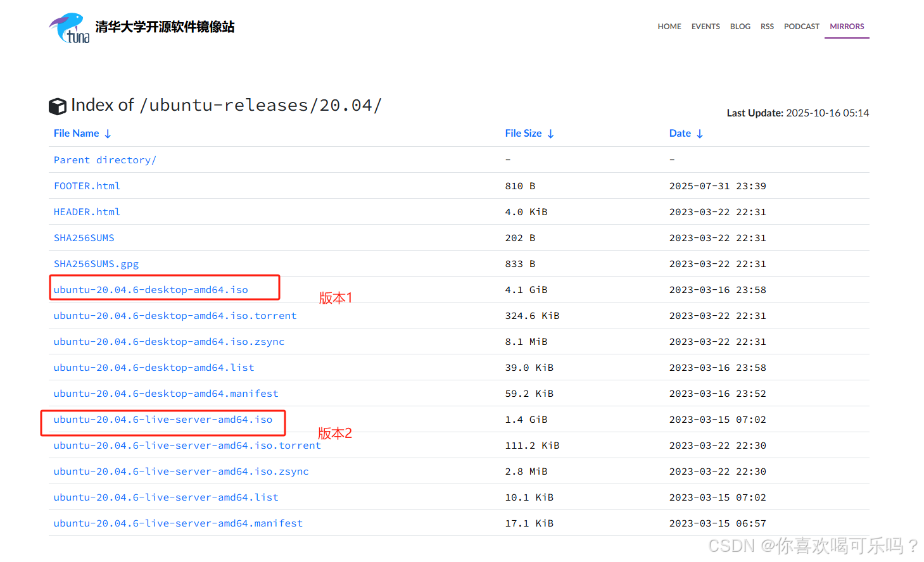Go up to Parent directory
924x562 pixels.
[x=104, y=160]
